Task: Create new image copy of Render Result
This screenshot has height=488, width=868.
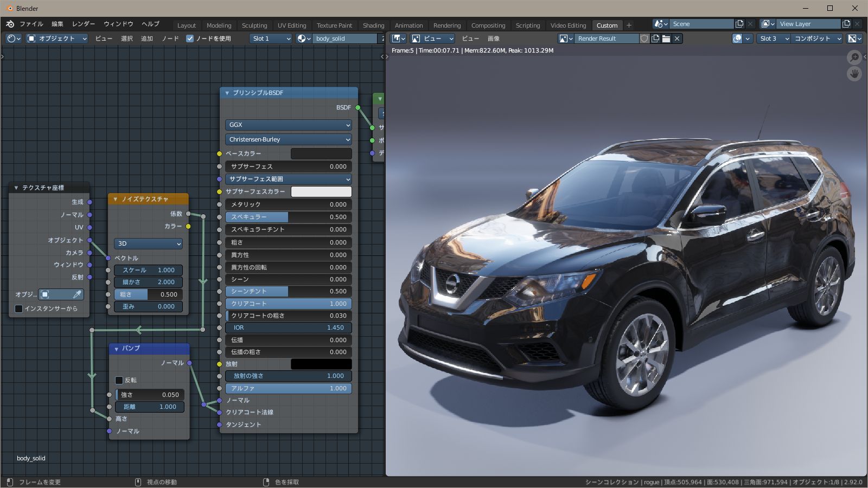Action: tap(655, 38)
